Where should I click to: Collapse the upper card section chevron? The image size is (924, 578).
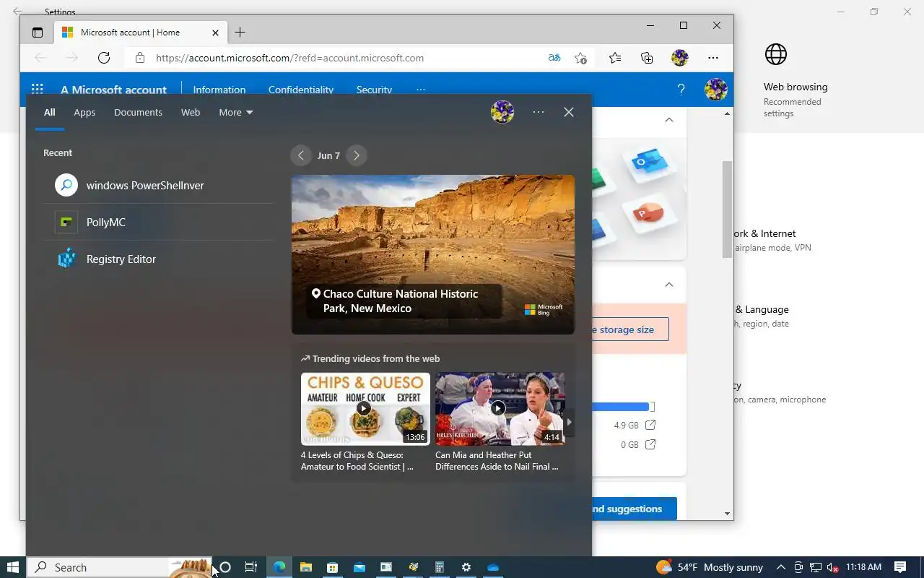(669, 120)
